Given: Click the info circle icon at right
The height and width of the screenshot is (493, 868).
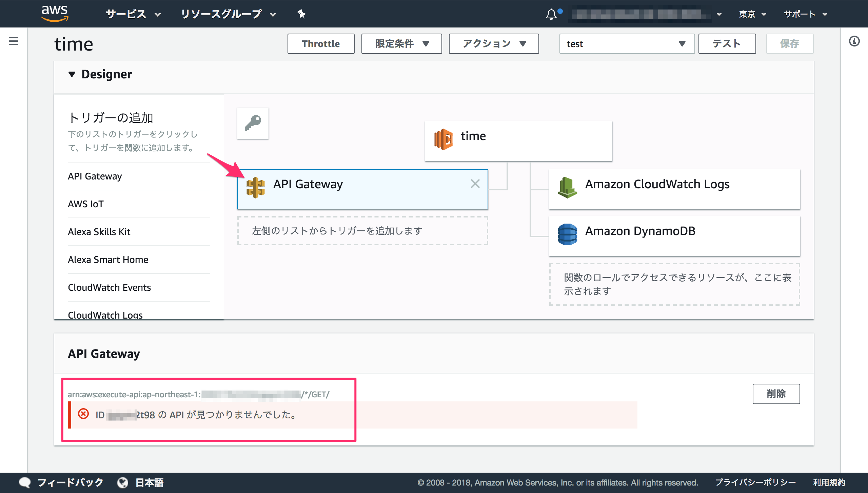Looking at the screenshot, I should (x=854, y=41).
